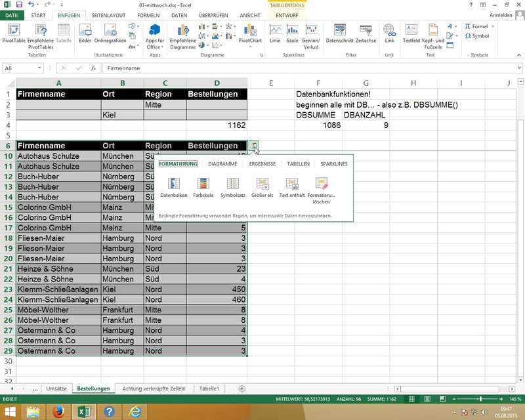
Task: Launch Firefox from the Windows taskbar
Action: click(x=58, y=411)
